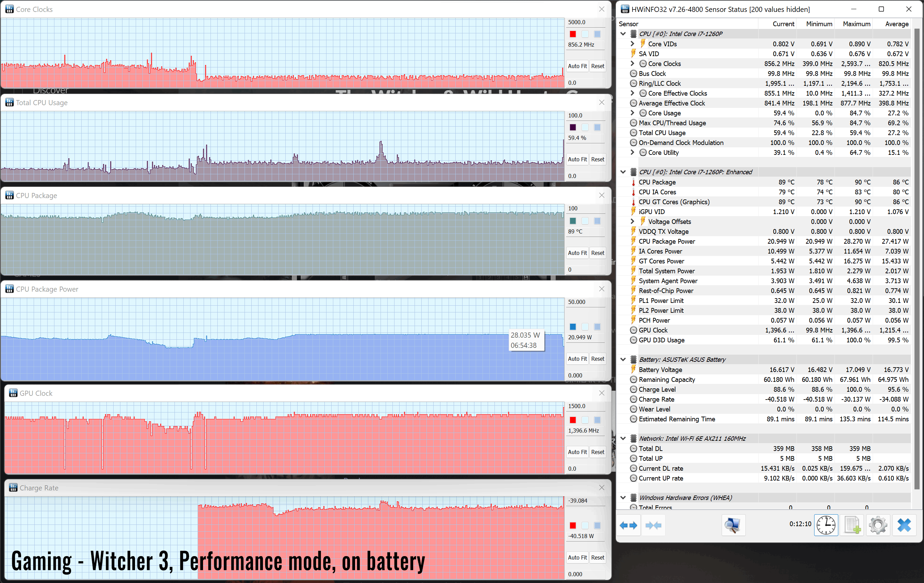Click the chip icon of Network: Intel Wi-Fi group
Image resolution: width=924 pixels, height=583 pixels.
(633, 438)
